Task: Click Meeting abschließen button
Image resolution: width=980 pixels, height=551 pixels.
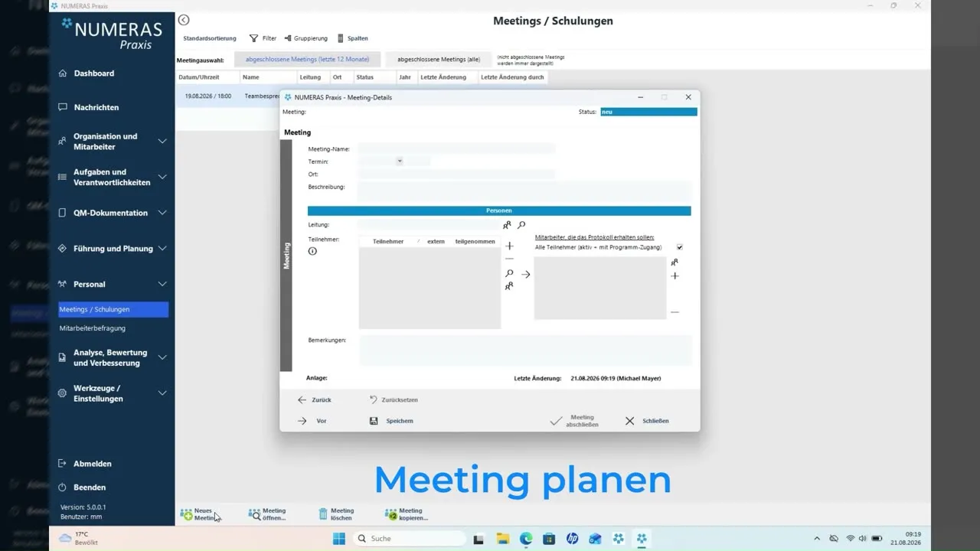Action: tap(574, 421)
